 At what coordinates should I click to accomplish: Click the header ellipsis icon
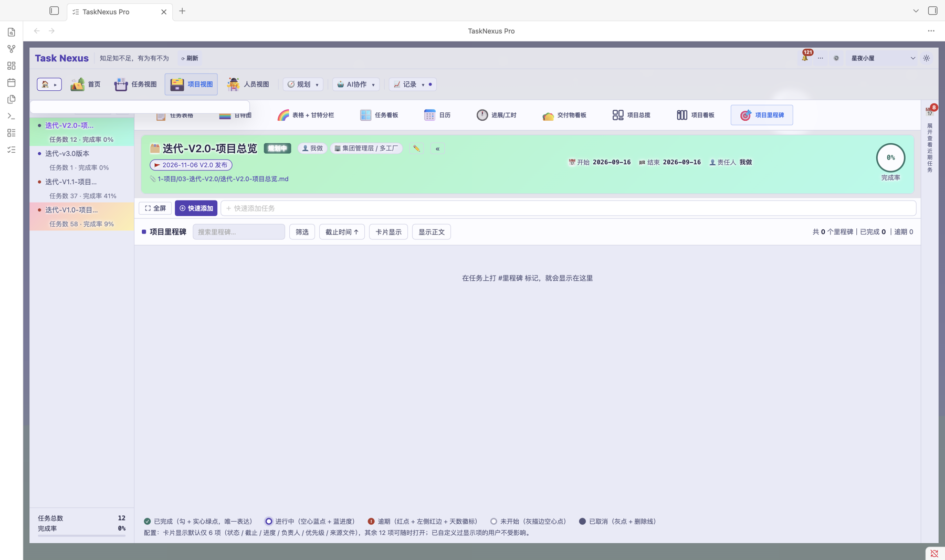click(821, 58)
